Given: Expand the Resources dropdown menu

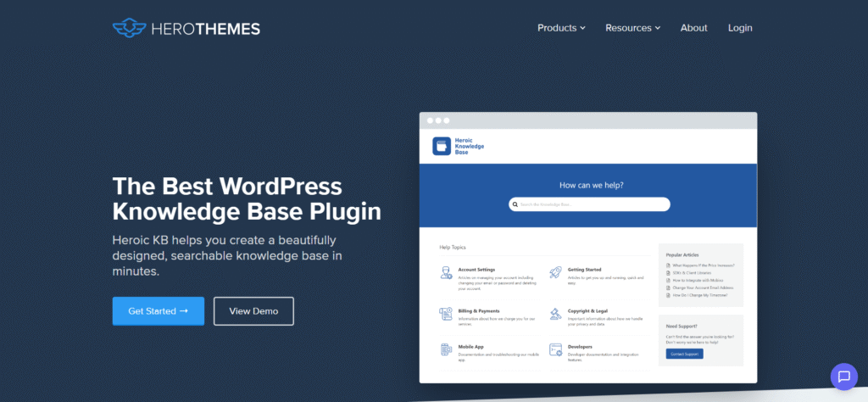Looking at the screenshot, I should coord(632,28).
